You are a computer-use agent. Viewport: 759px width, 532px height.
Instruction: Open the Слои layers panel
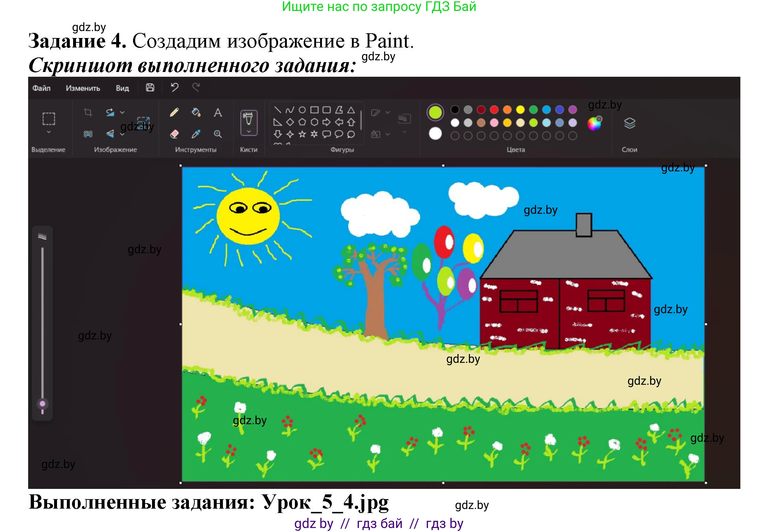coord(629,123)
